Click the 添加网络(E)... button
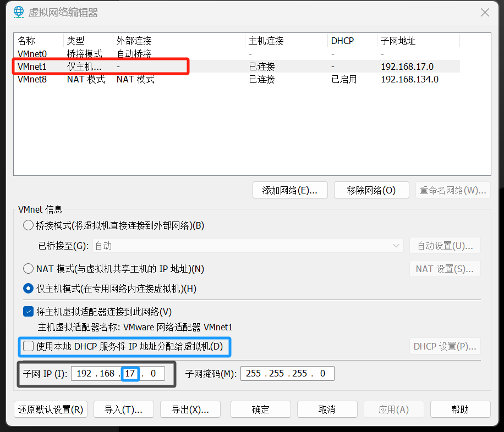The height and width of the screenshot is (432, 504). pos(290,190)
